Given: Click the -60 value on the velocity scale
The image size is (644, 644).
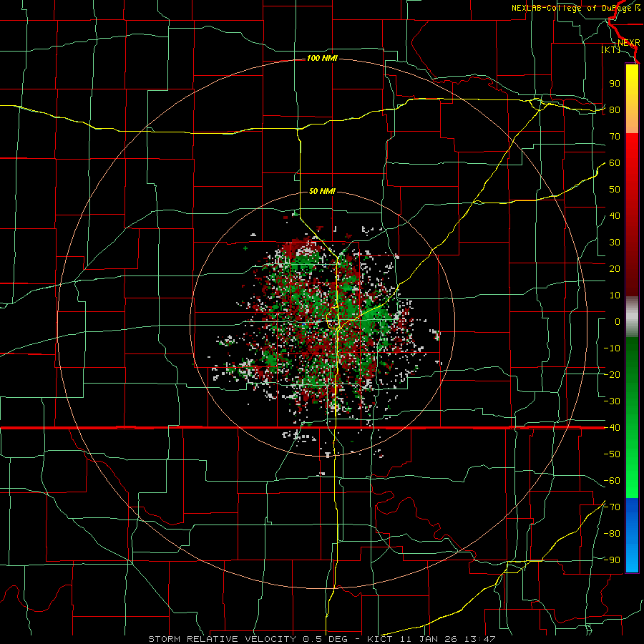Looking at the screenshot, I should tap(612, 481).
